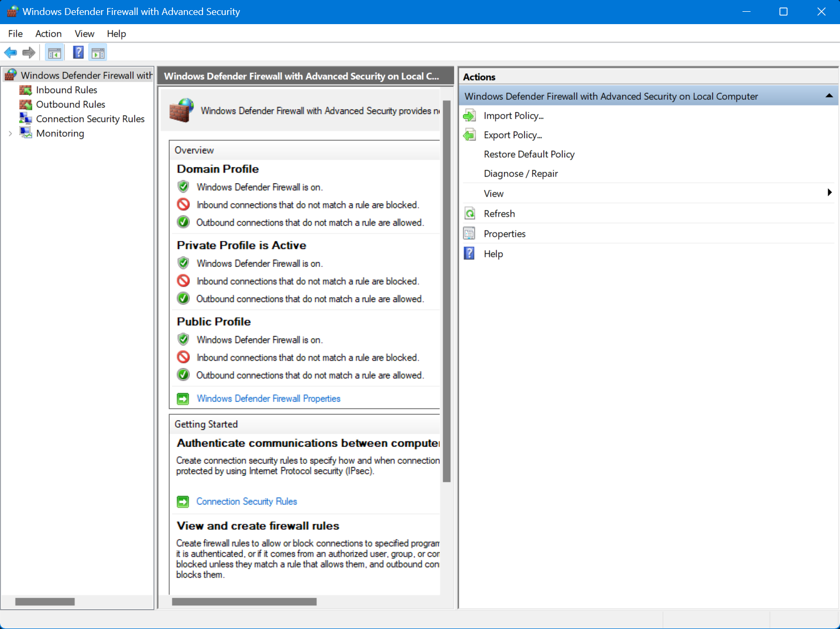This screenshot has width=840, height=629.
Task: Click the Help question mark icon in Actions
Action: pos(469,253)
